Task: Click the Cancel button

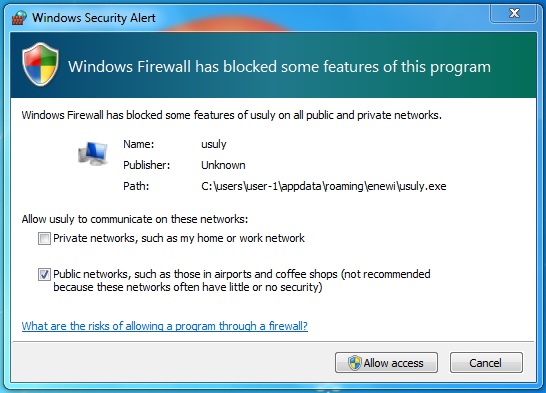Action: (486, 363)
